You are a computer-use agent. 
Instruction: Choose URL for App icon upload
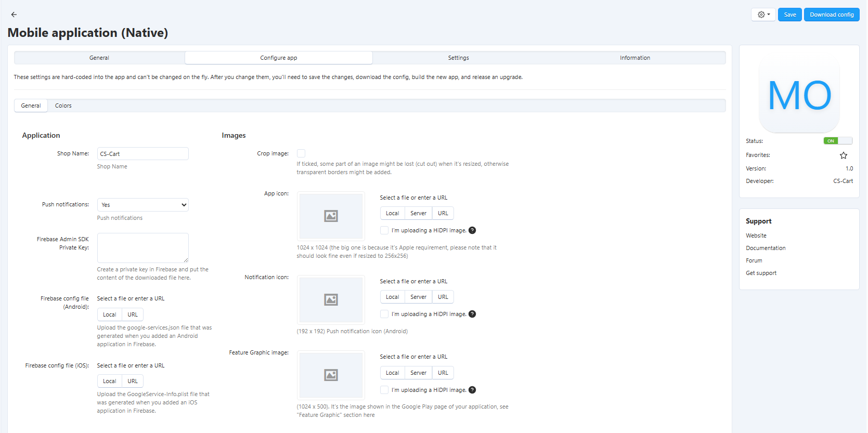click(443, 213)
